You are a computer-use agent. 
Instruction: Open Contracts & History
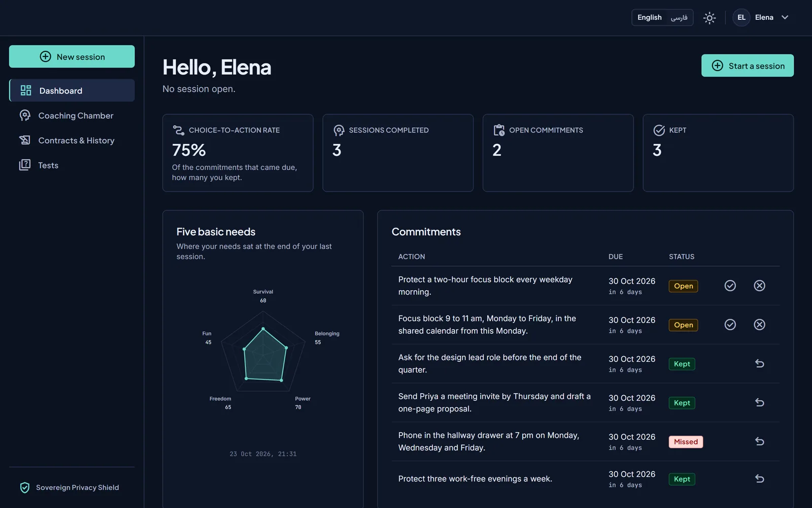72,140
